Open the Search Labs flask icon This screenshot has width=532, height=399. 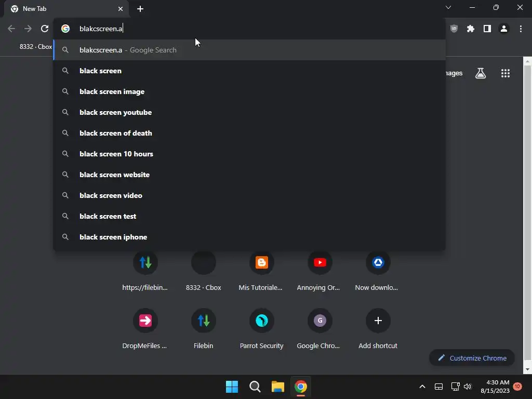point(481,73)
